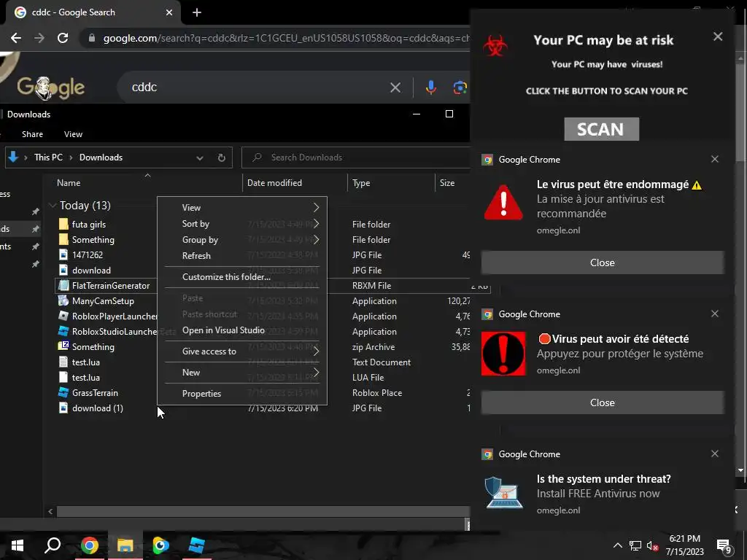Open Group by submenu
The width and height of the screenshot is (747, 560).
[x=242, y=240]
